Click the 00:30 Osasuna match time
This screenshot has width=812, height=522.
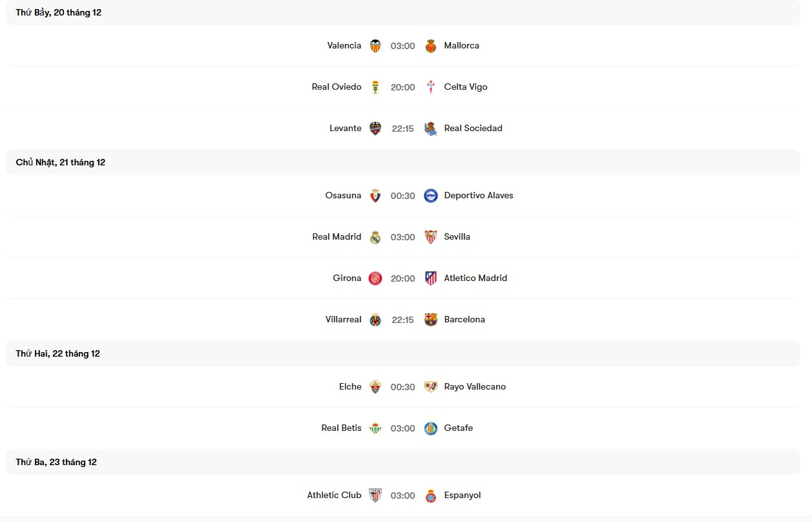coord(403,196)
